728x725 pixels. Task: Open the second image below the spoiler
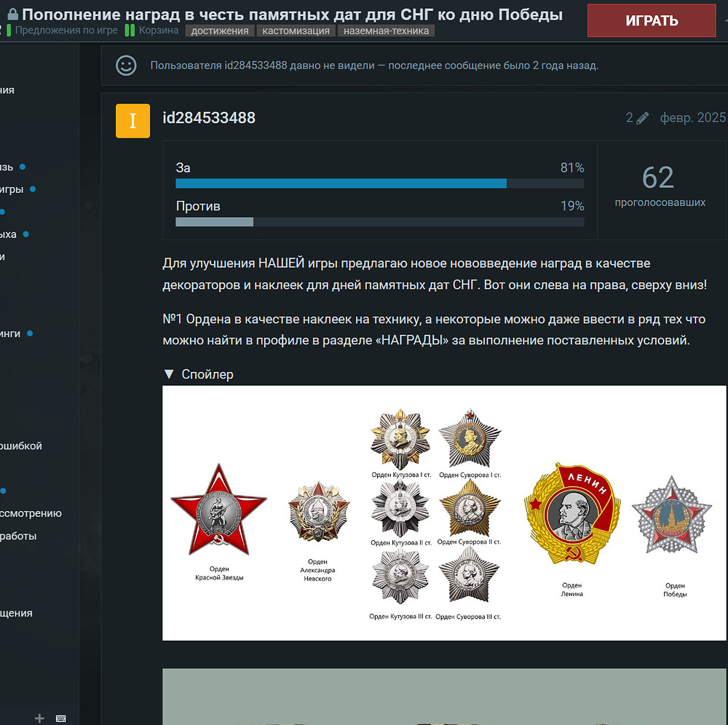click(444, 697)
